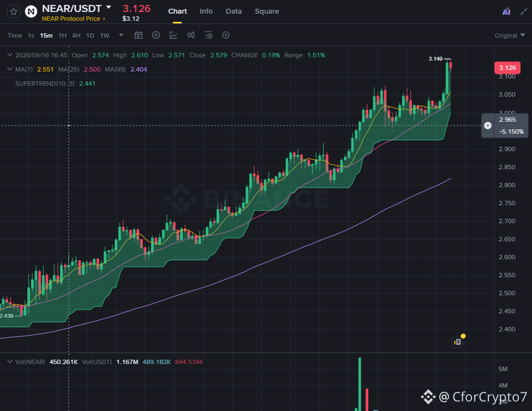Open the chart display settings icon
This screenshot has height=411, width=532.
click(208, 35)
